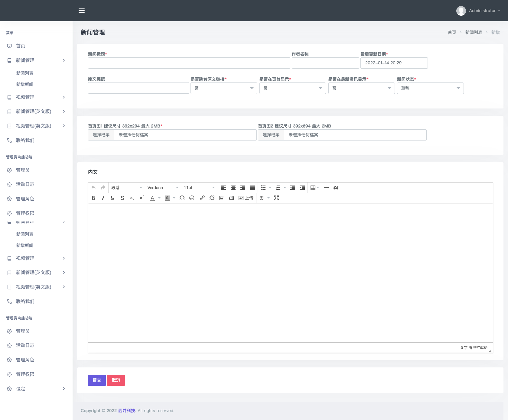
Task: Open the text background color picker arrow
Action: 174,198
